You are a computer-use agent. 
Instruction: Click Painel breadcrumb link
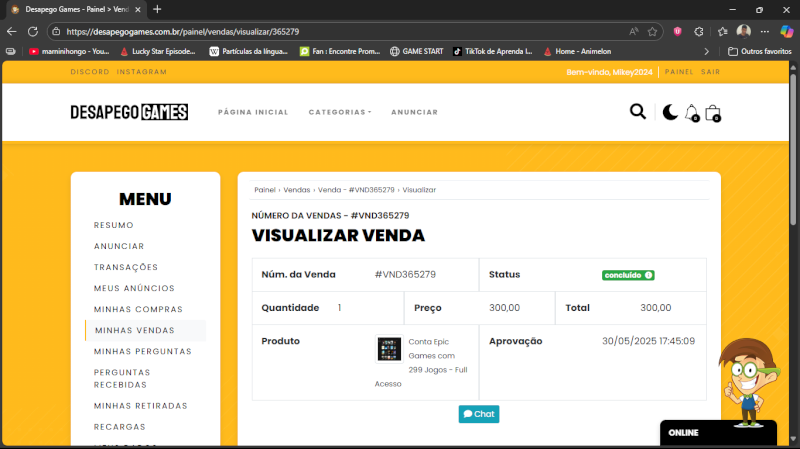click(x=265, y=190)
